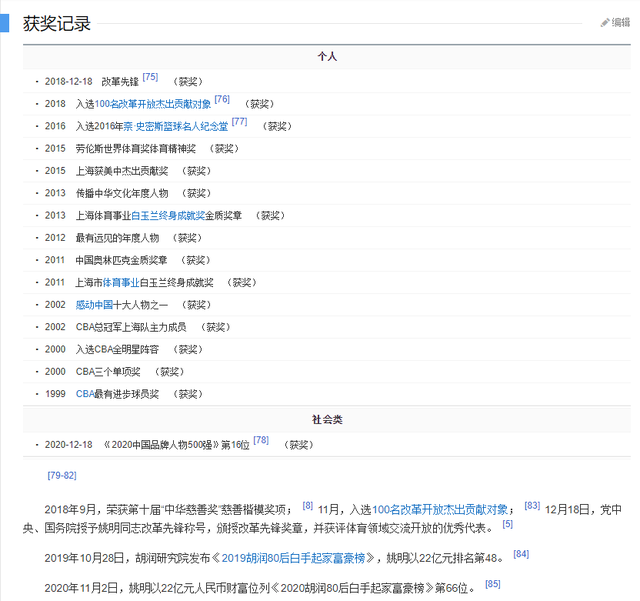
Task: Click the [79-82] reference marker
Action: 62,475
